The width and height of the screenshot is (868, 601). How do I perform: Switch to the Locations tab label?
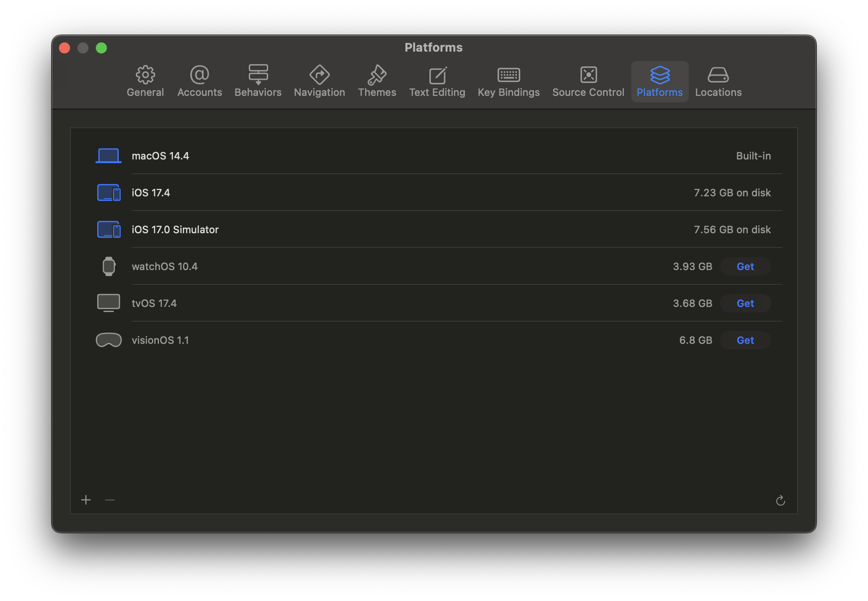pos(718,92)
